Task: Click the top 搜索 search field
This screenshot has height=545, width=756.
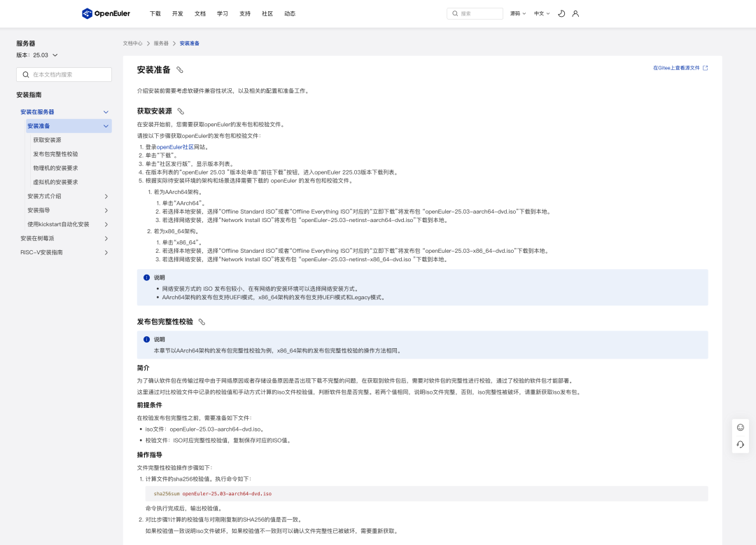Action: (475, 13)
